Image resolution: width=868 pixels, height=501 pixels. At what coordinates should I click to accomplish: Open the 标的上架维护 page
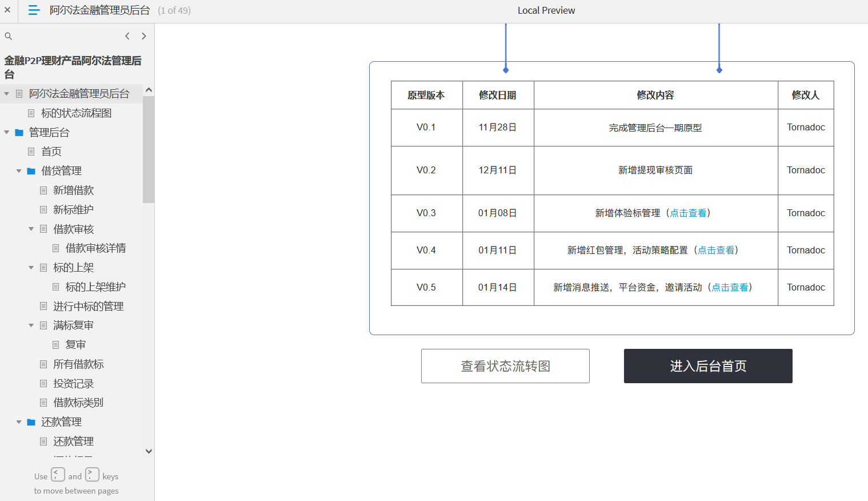95,287
